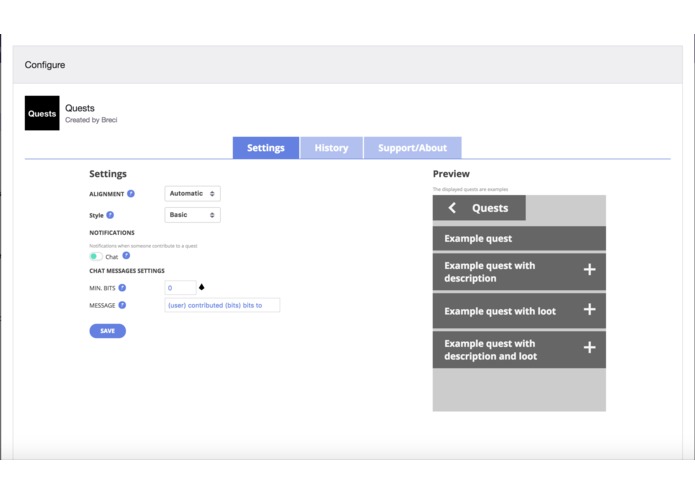
Task: Click the Message text input field
Action: 222,305
